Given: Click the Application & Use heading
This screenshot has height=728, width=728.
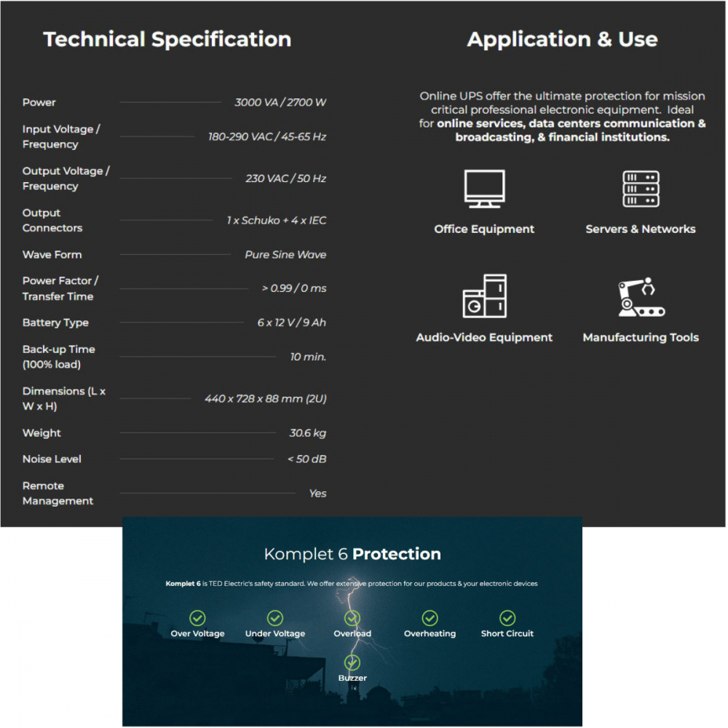Looking at the screenshot, I should coord(562,39).
